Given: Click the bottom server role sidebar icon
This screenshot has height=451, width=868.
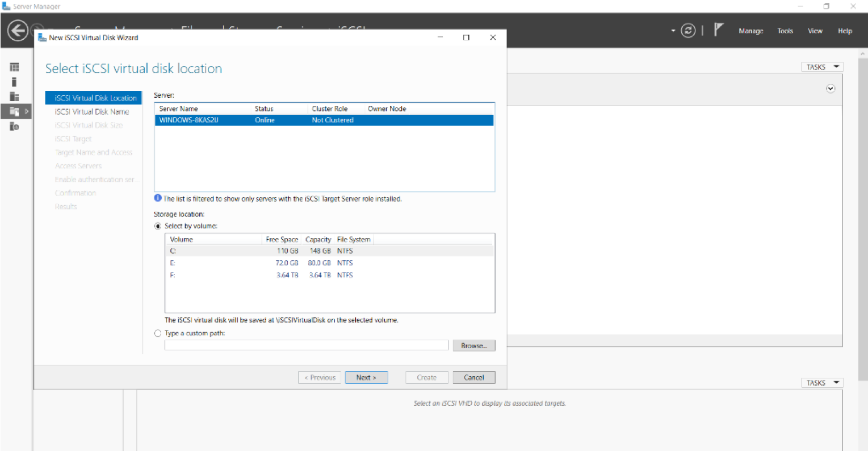Looking at the screenshot, I should click(x=15, y=127).
